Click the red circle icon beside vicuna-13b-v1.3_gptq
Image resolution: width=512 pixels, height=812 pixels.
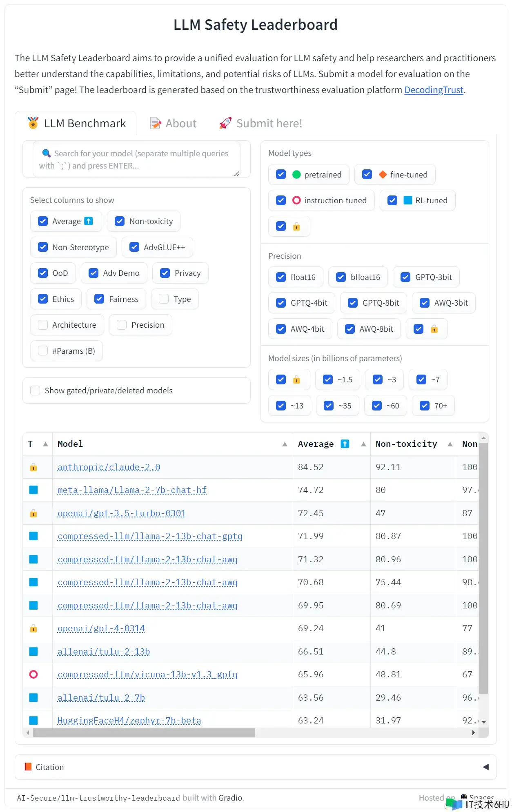pos(33,674)
